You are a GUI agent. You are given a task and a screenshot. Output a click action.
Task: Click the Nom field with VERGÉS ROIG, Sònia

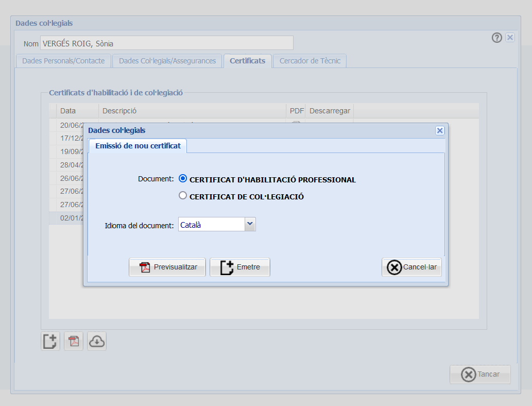pos(166,43)
